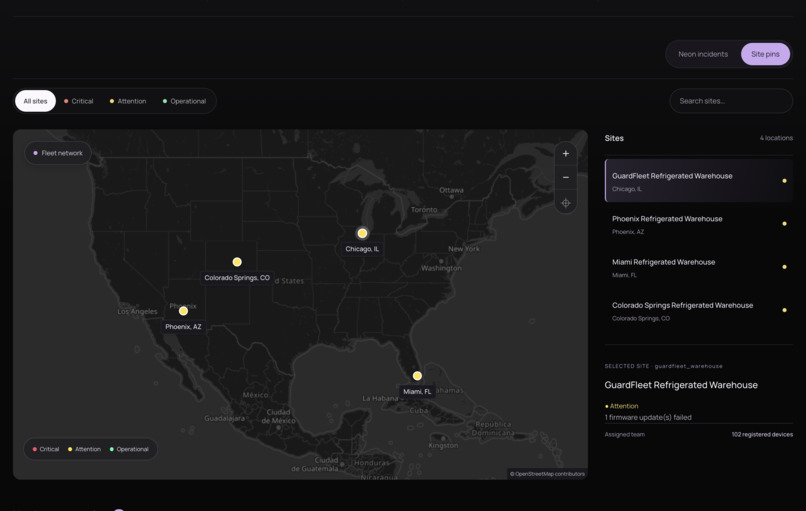Click the Chicago, IL map label
This screenshot has height=511, width=806.
[x=362, y=249]
